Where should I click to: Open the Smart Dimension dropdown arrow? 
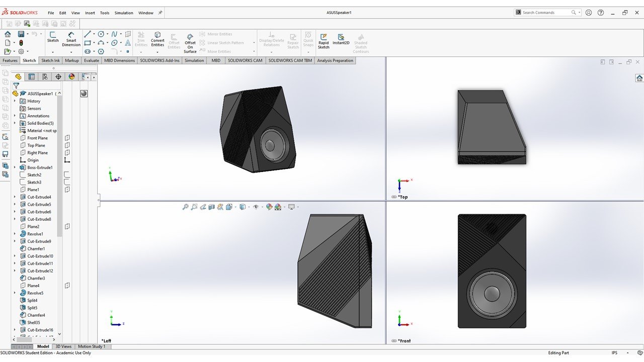(x=71, y=52)
